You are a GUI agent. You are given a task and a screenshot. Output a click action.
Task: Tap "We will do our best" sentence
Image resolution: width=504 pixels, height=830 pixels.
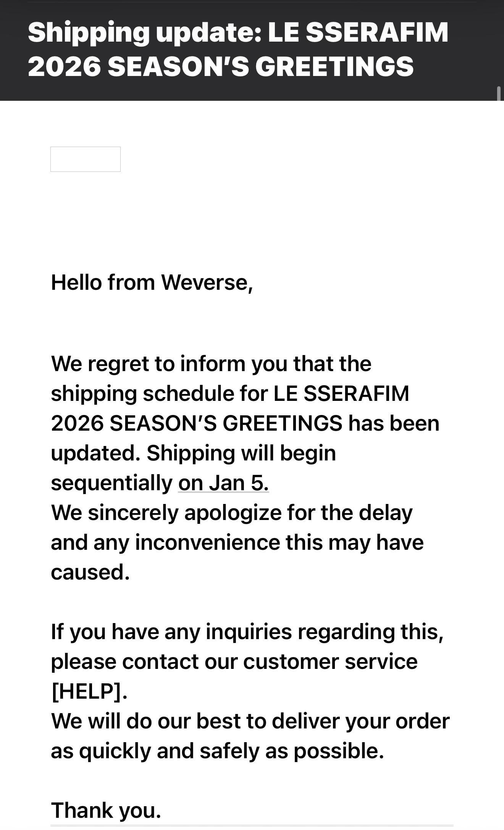(250, 721)
